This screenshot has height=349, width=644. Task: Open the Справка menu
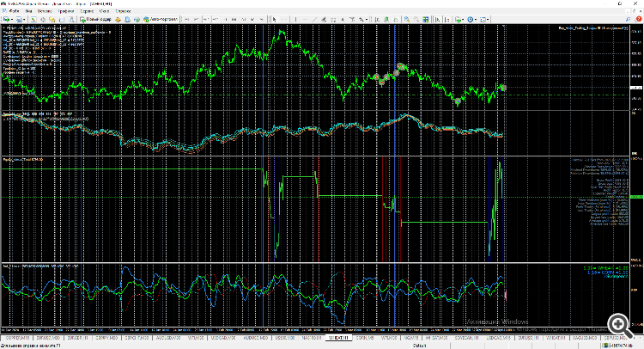point(123,11)
